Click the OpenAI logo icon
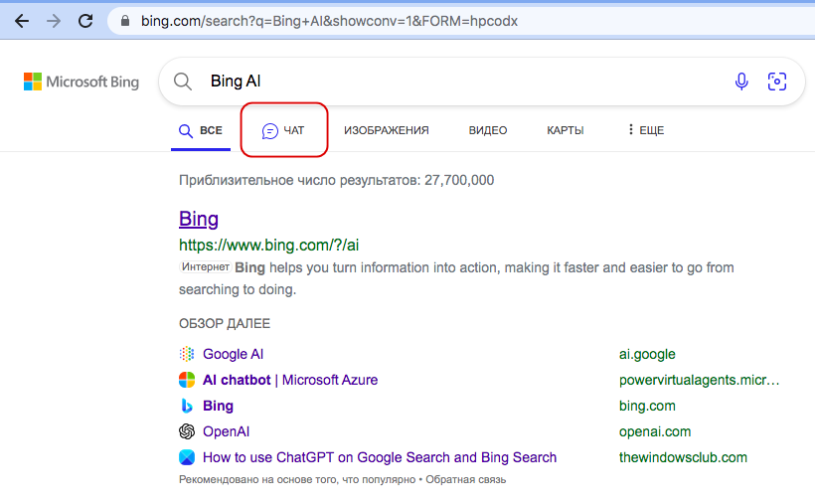 click(x=187, y=431)
